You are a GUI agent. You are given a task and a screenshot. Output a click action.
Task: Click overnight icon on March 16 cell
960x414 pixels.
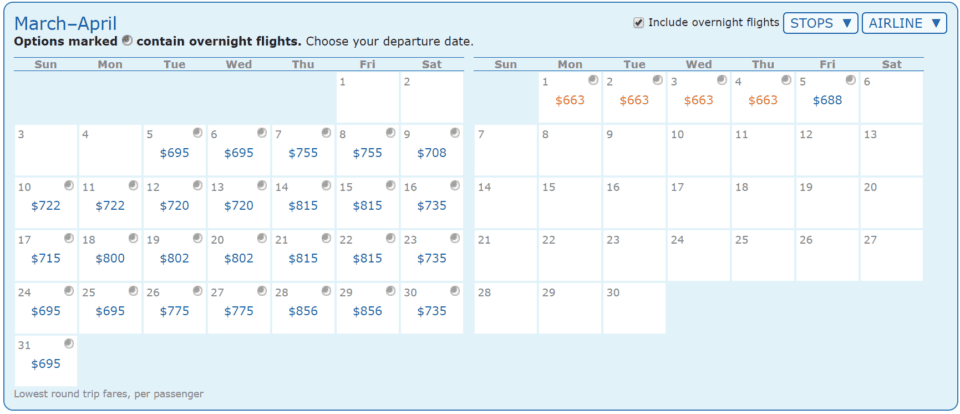pyautogui.click(x=455, y=185)
